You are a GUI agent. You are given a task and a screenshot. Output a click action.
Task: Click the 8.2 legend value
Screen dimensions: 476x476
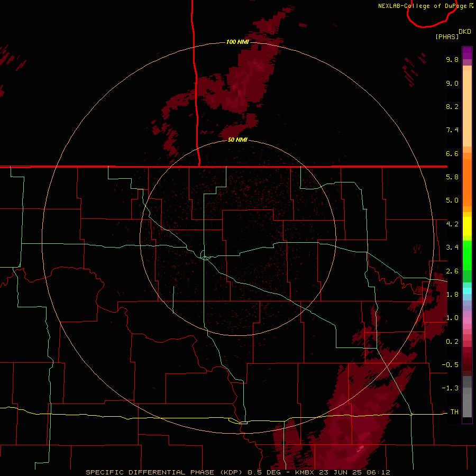(x=452, y=106)
